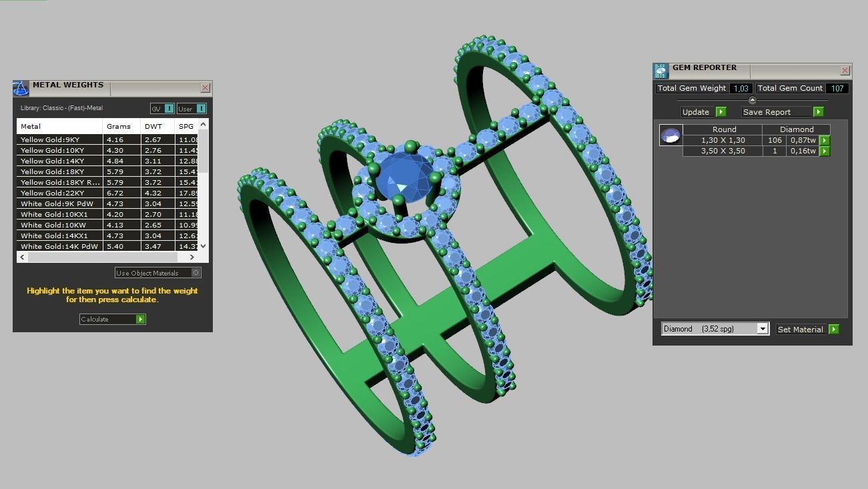This screenshot has height=489, width=868.
Task: Select White Gold:10KX1 row
Action: (x=107, y=214)
